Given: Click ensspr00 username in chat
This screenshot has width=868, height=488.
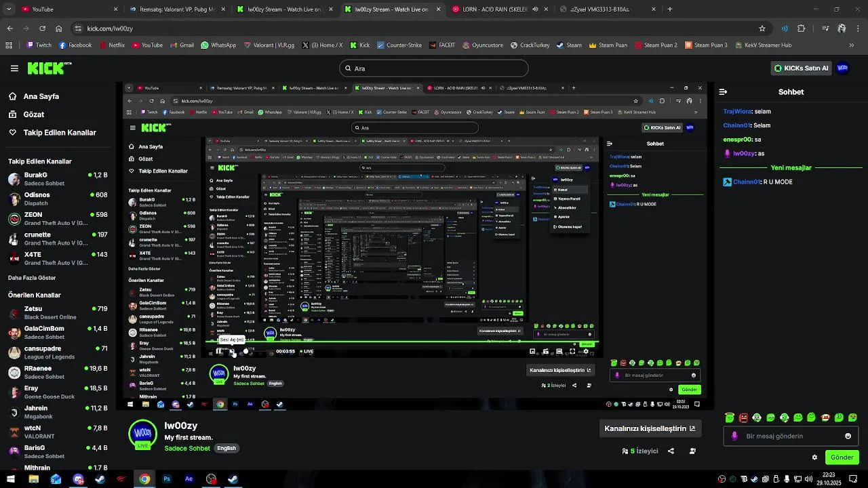Looking at the screenshot, I should (738, 140).
